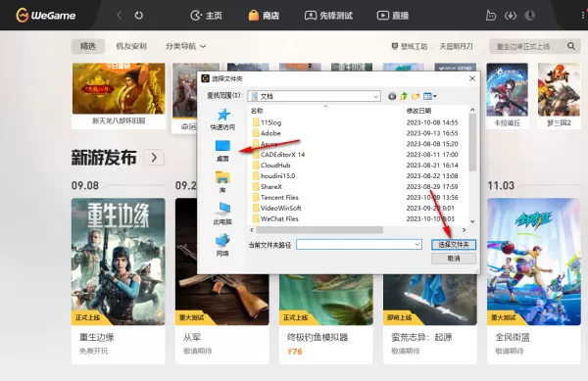Click the search magnifier icon
588x381 pixels.
pos(571,46)
